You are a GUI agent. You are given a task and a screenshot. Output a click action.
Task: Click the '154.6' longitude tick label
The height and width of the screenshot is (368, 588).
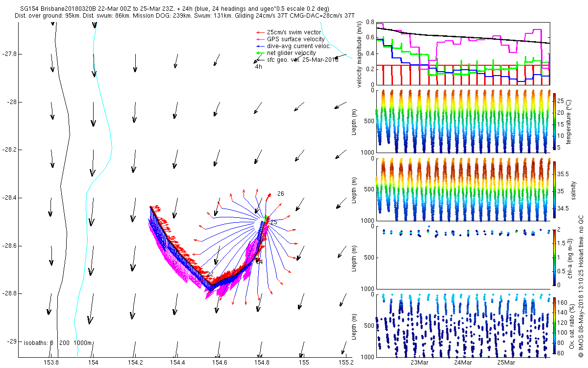[x=220, y=363]
